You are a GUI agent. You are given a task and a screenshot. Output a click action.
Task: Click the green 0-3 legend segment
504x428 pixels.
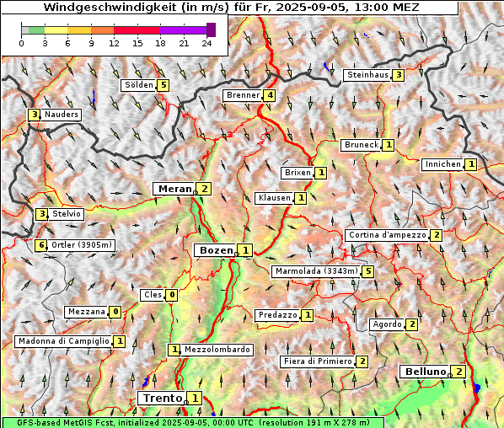36,30
